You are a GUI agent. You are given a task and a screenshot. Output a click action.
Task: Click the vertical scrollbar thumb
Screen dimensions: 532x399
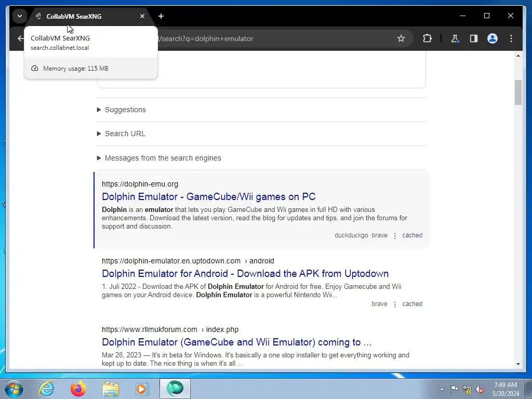[x=518, y=92]
